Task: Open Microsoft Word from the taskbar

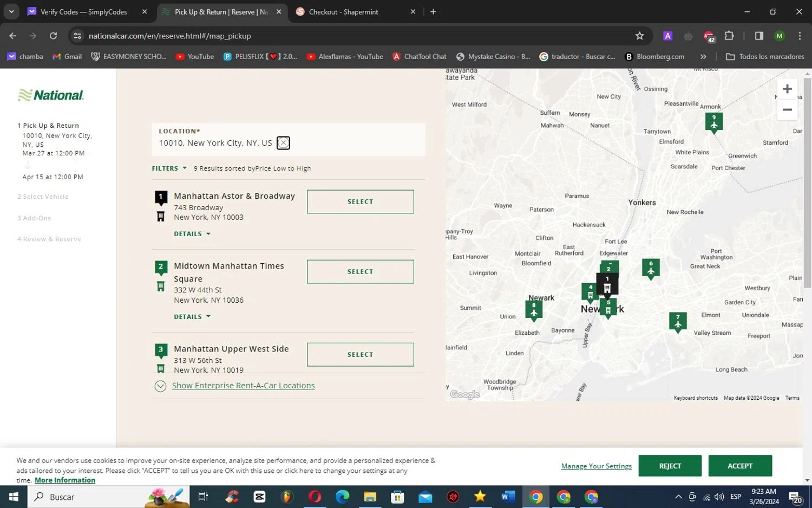Action: [x=508, y=497]
